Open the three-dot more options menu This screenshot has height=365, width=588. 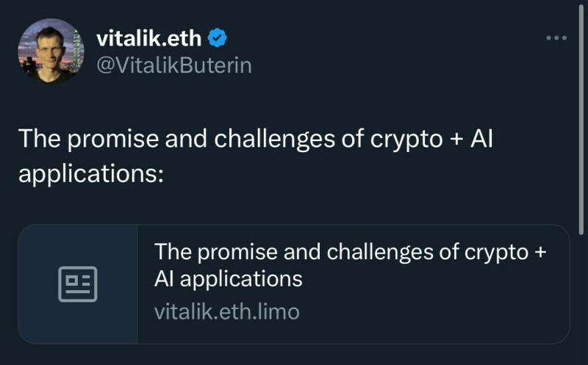(x=556, y=38)
